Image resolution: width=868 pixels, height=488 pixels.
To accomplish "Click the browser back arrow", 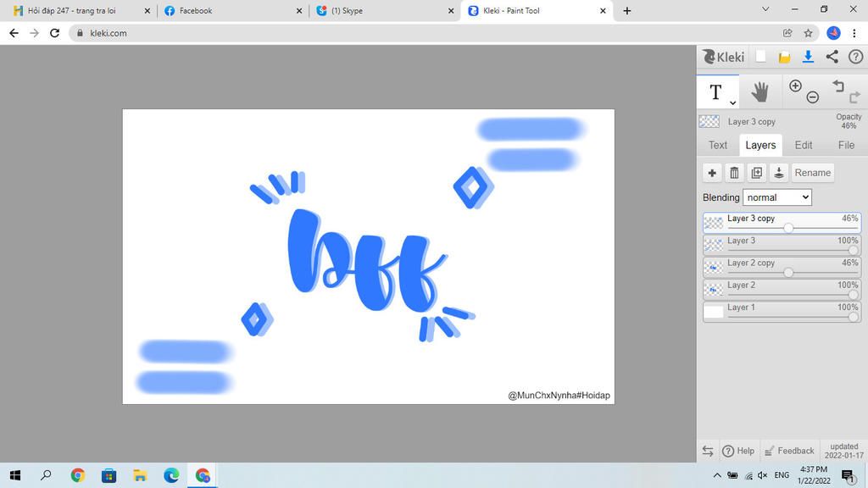I will (14, 33).
